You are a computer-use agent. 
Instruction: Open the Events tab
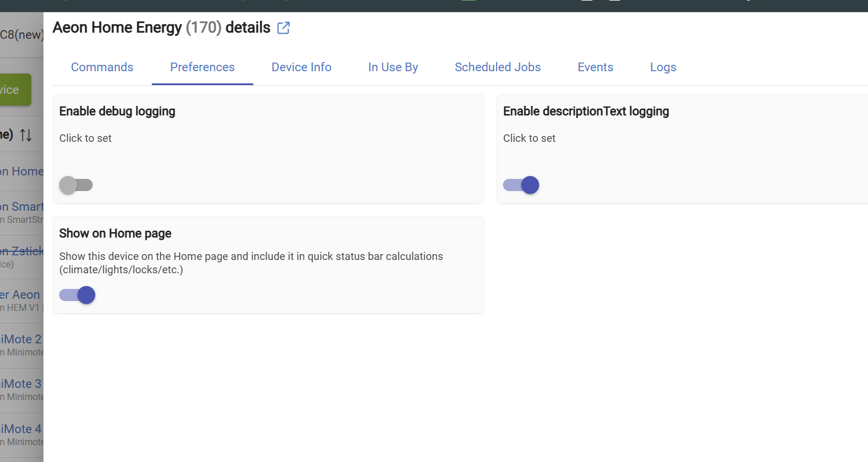click(595, 67)
